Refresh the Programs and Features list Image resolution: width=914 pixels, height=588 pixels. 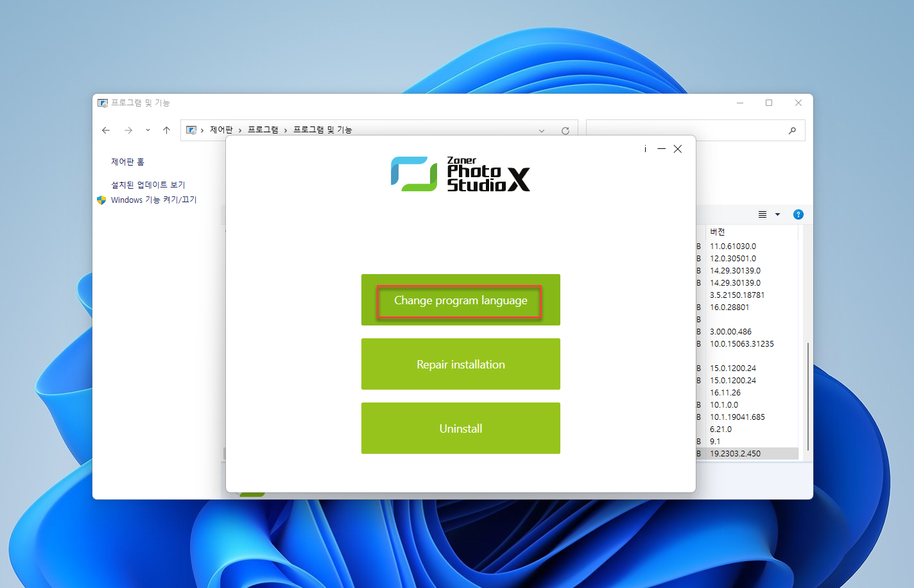click(x=565, y=131)
